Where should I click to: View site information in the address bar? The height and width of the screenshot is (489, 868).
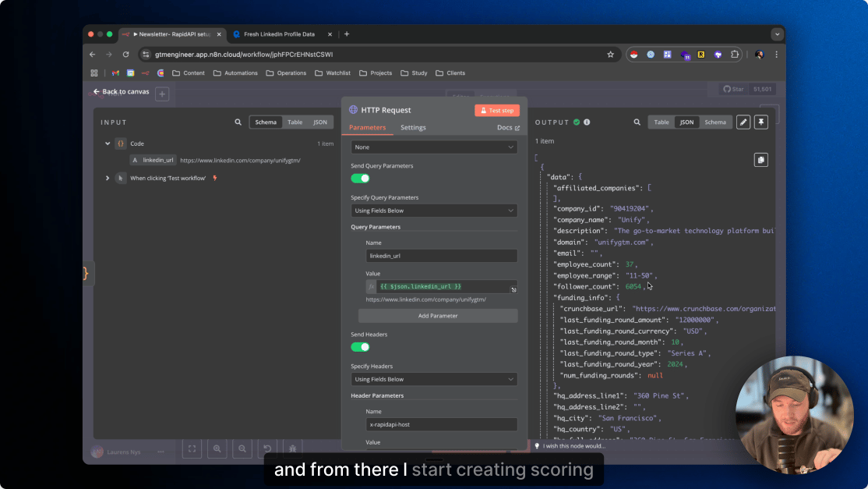(146, 55)
